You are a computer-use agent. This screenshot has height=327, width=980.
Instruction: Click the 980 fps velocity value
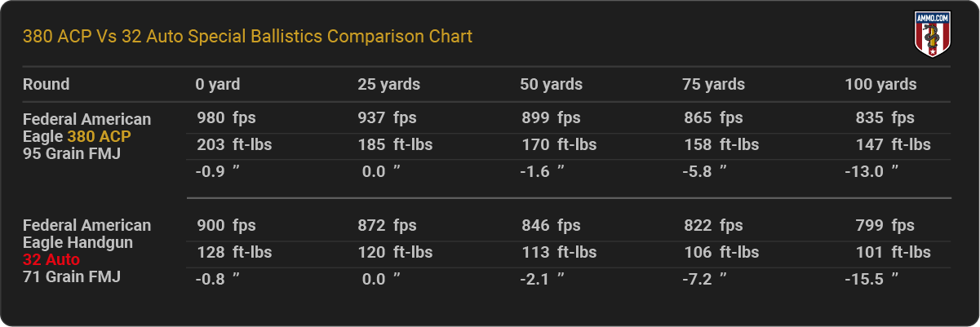(x=226, y=118)
